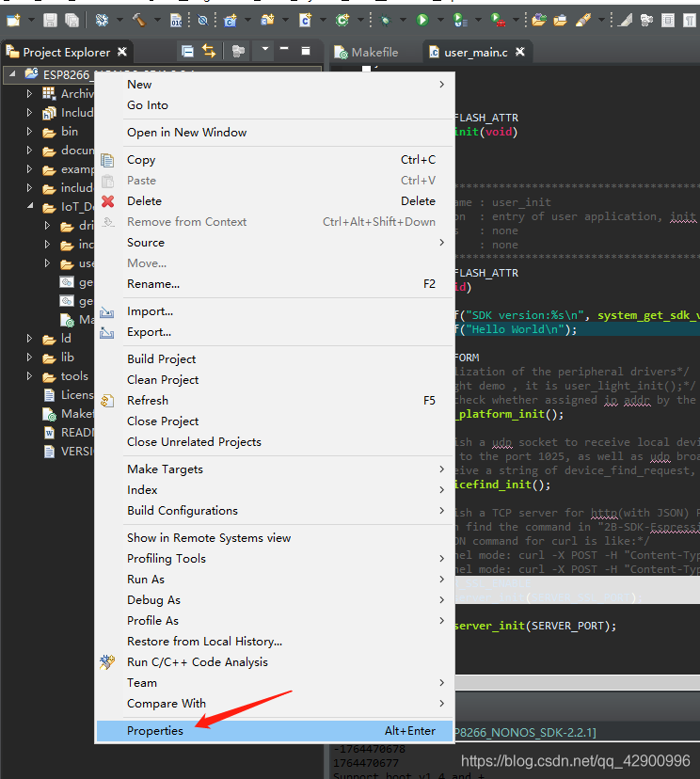Toggle block selection mode icon

tap(668, 21)
